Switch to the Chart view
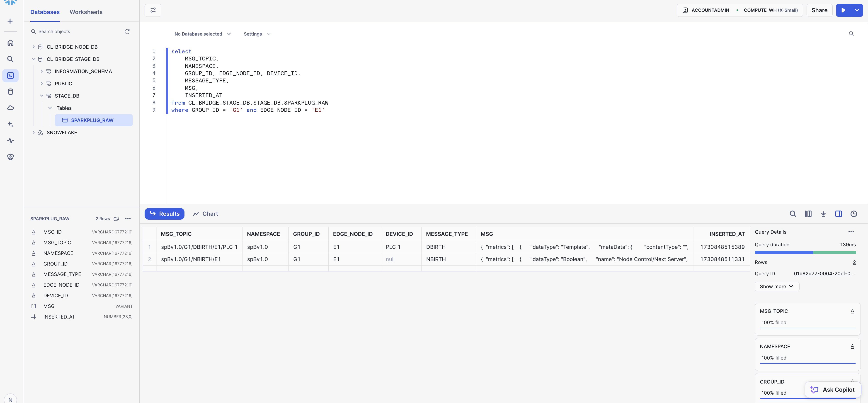This screenshot has height=403, width=868. [205, 214]
